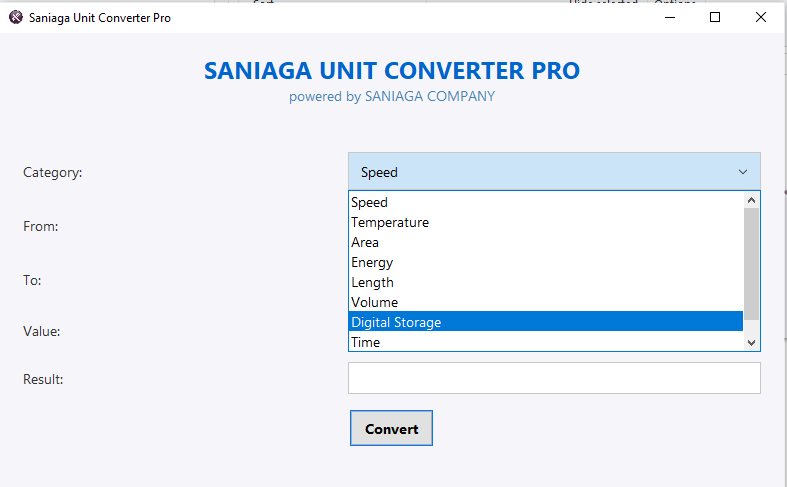
Task: Choose Temperature in the dropdown list
Action: (546, 222)
